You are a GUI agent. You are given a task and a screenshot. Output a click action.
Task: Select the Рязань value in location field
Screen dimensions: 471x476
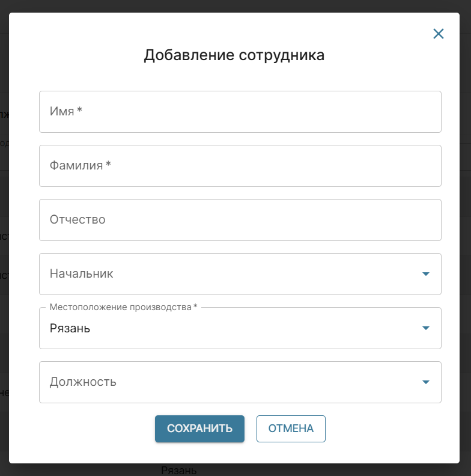(70, 329)
